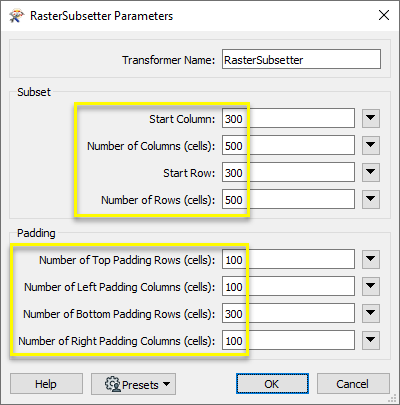Click the Bottom Padding Rows field showing 300
The height and width of the screenshot is (405, 400).
288,313
